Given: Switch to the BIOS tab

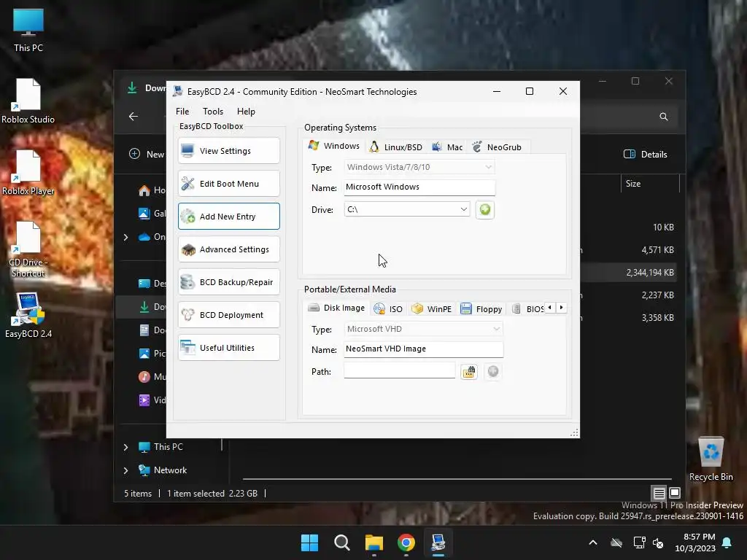Looking at the screenshot, I should [x=527, y=309].
